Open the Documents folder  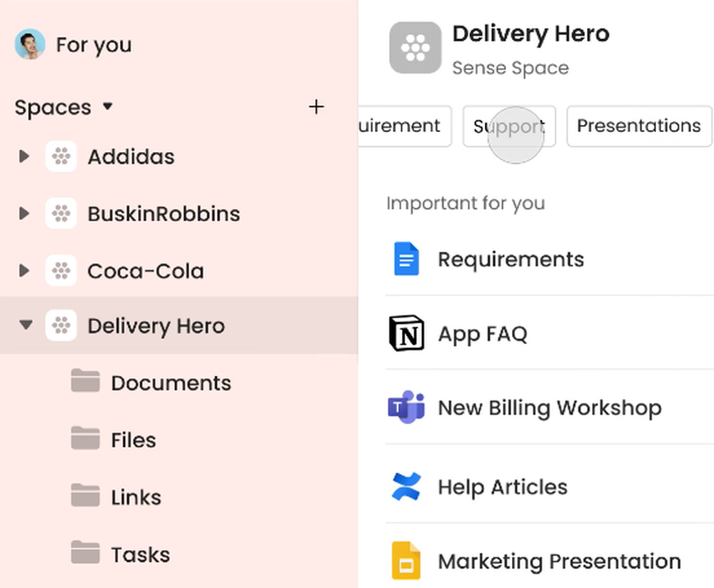[171, 383]
